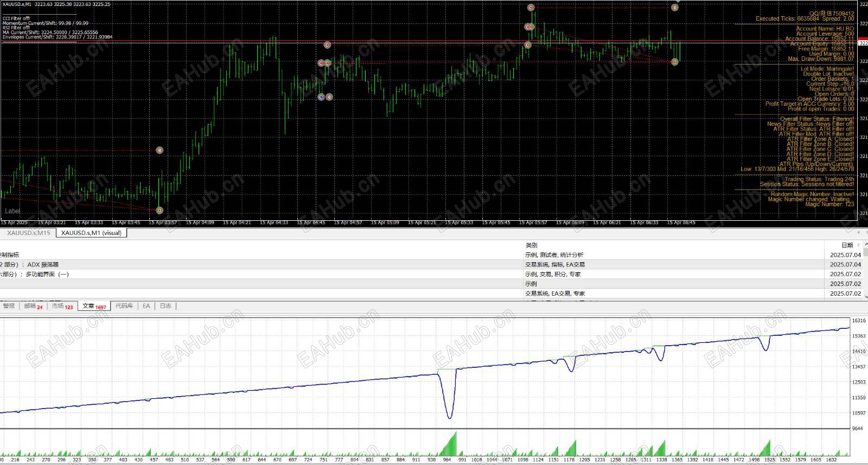Click the Trading Status: Trading 24h text
Image resolution: width=868 pixels, height=465 pixels.
point(819,179)
